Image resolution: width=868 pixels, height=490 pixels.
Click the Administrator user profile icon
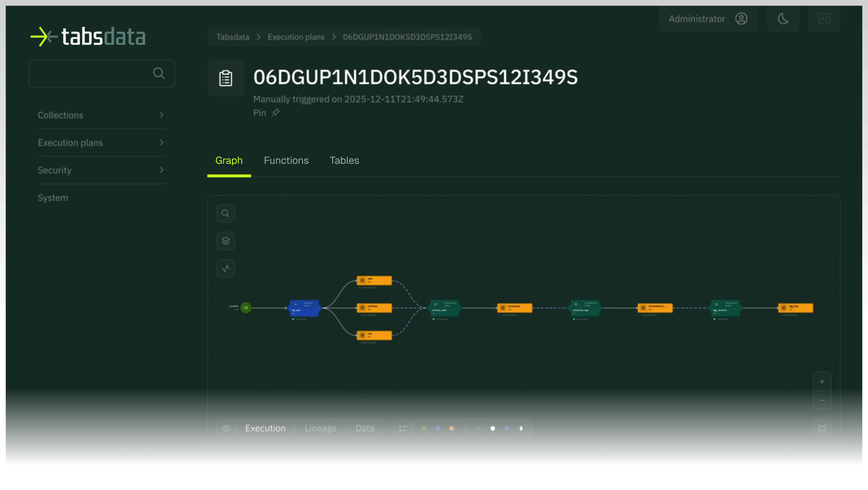741,19
